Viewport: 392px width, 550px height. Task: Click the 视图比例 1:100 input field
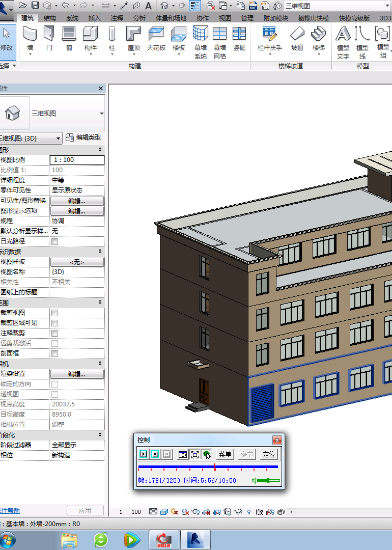pos(77,160)
